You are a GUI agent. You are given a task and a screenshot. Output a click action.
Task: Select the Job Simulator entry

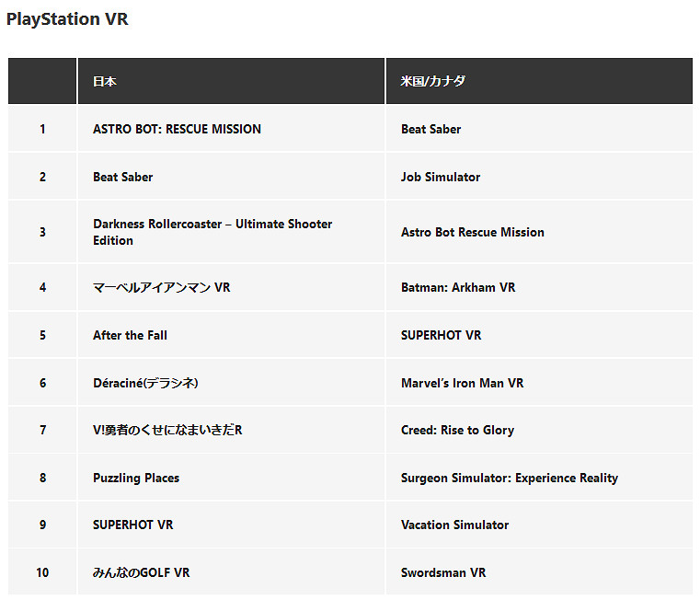point(441,178)
